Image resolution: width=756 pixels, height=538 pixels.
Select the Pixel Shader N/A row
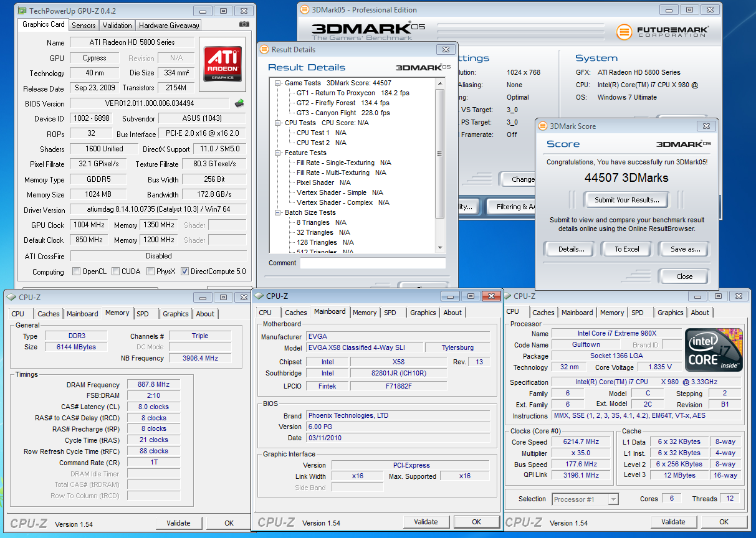(323, 182)
